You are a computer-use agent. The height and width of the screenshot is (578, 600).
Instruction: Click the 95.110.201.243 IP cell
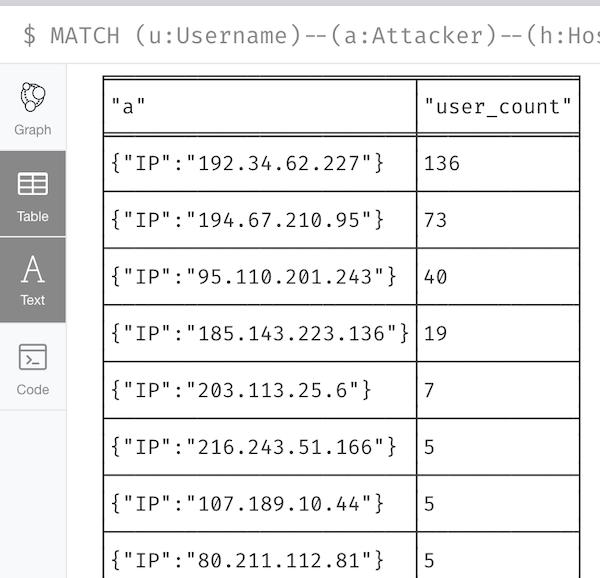click(253, 276)
